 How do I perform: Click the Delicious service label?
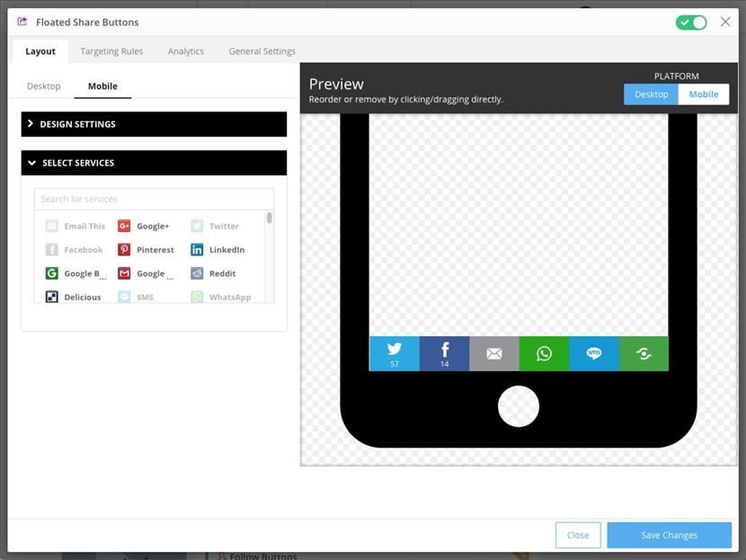83,298
